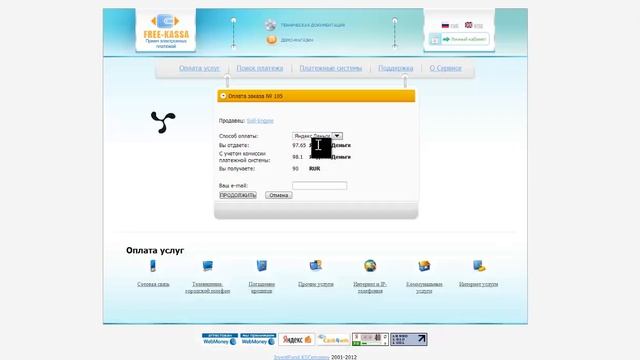Click the «Отмена» button
640x360 pixels.
(279, 195)
